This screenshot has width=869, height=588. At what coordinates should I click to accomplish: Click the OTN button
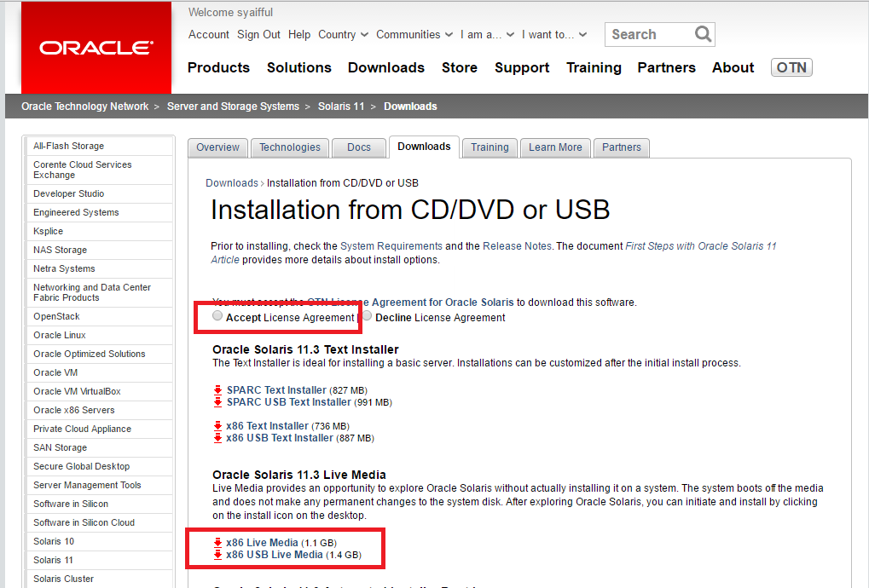791,67
